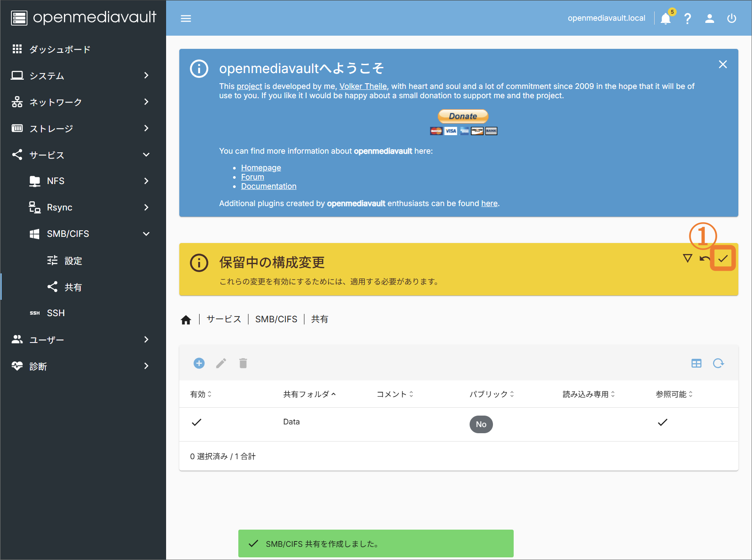Close the welcome banner
This screenshot has height=560, width=752.
723,64
